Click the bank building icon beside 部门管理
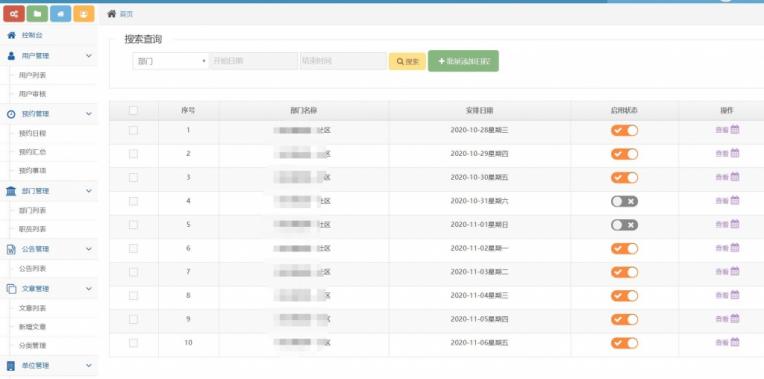The height and width of the screenshot is (379, 764). pyautogui.click(x=11, y=191)
